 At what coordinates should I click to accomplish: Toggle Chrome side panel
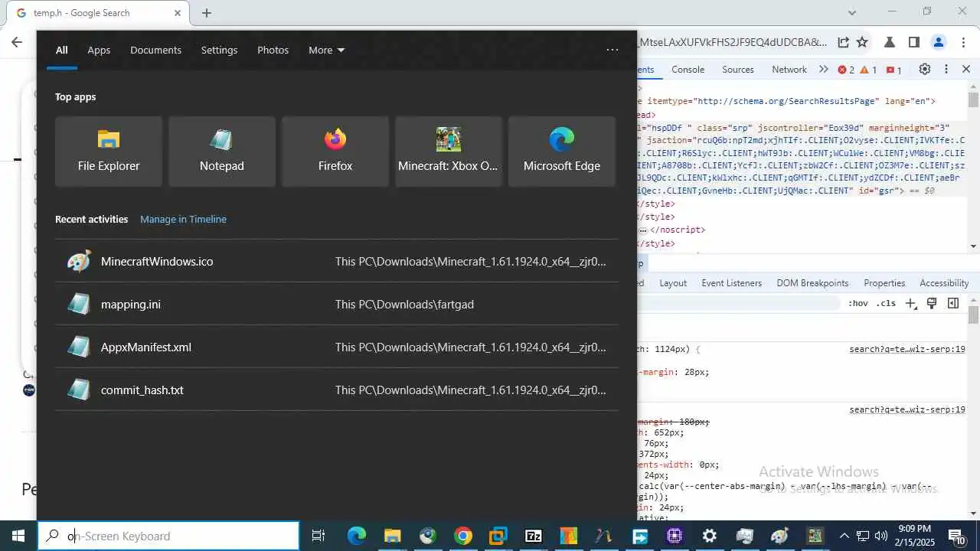click(913, 42)
